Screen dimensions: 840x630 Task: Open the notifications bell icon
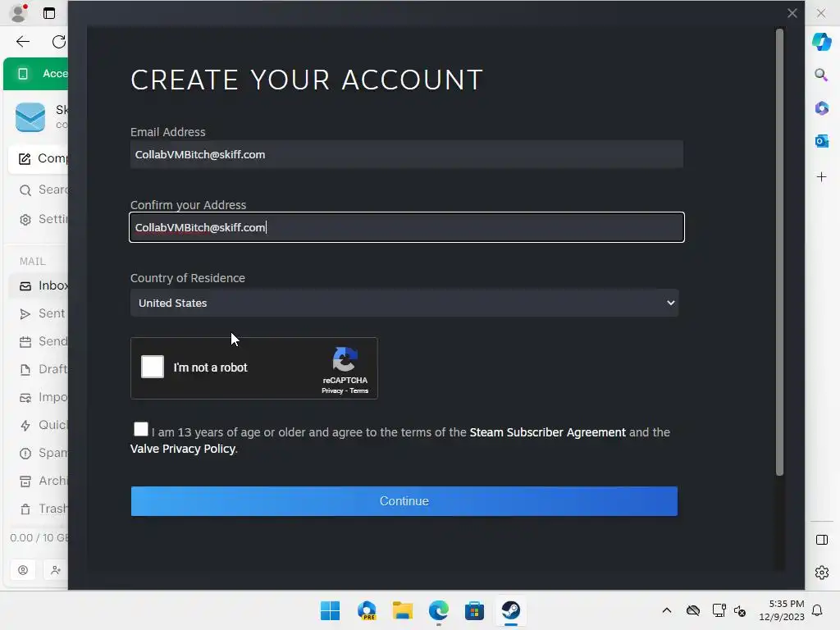click(817, 610)
